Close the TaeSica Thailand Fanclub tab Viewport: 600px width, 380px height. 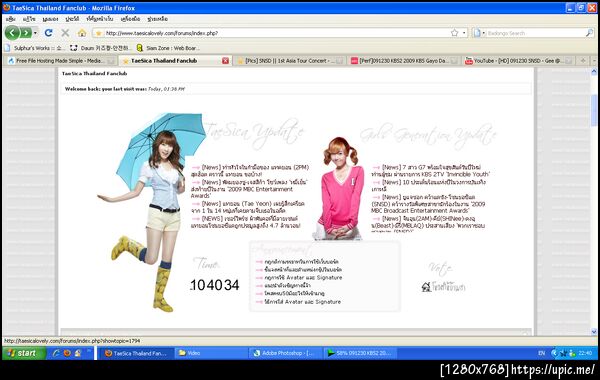(226, 60)
